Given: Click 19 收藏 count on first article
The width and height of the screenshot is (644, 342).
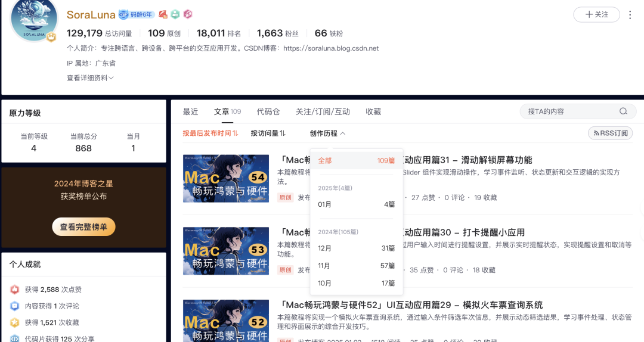Looking at the screenshot, I should (x=485, y=197).
